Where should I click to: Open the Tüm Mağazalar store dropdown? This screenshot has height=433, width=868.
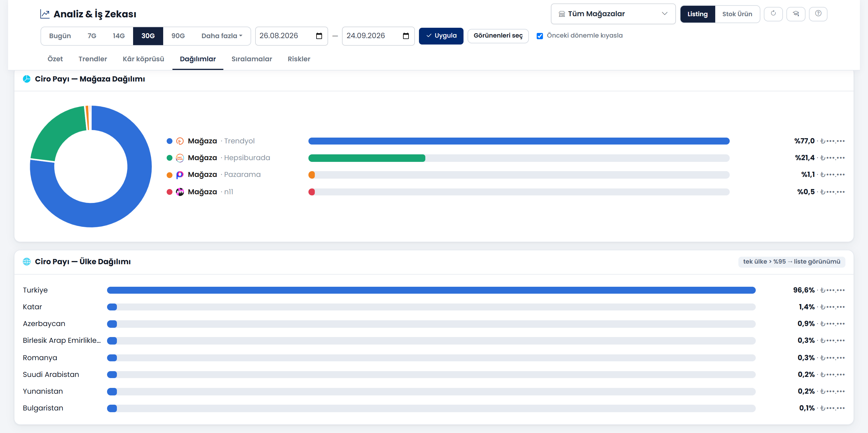pos(613,14)
